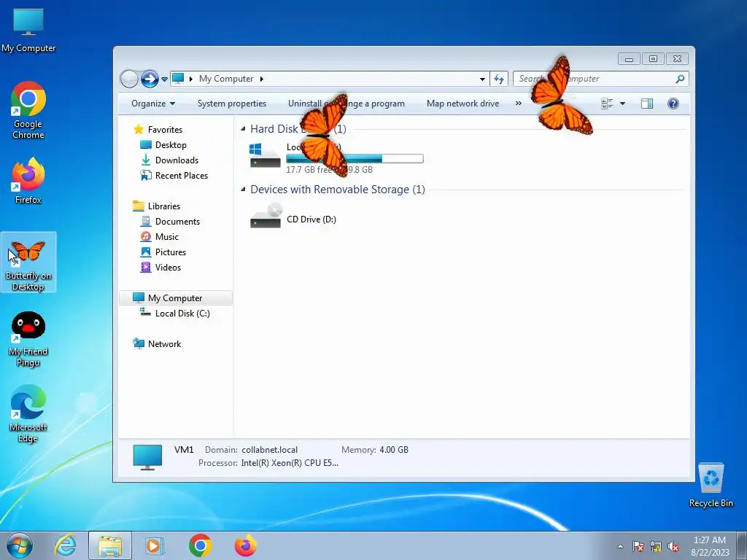Click the taskbar clock showing 1:27 AM

pos(710,546)
